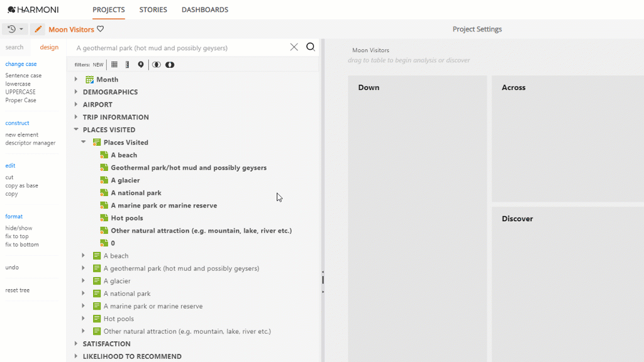Expand the Month node
Screen dimensions: 644x362
tap(76, 79)
